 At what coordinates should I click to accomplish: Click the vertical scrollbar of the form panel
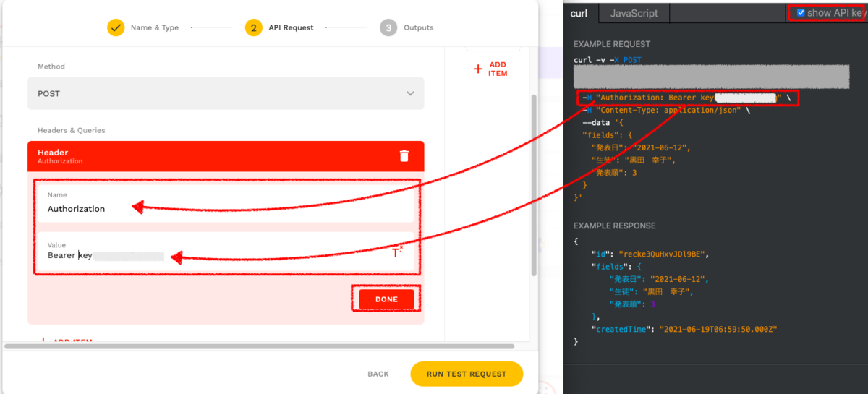534,184
